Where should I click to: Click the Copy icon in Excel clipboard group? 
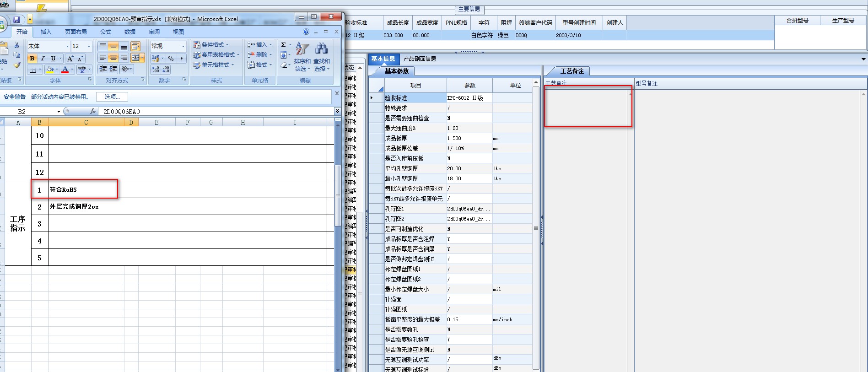pyautogui.click(x=17, y=55)
